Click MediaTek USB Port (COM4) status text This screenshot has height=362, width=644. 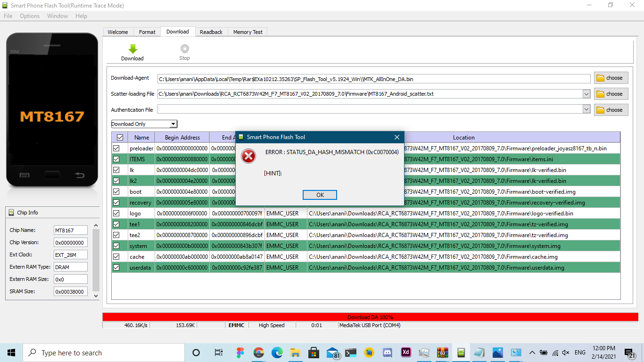370,325
